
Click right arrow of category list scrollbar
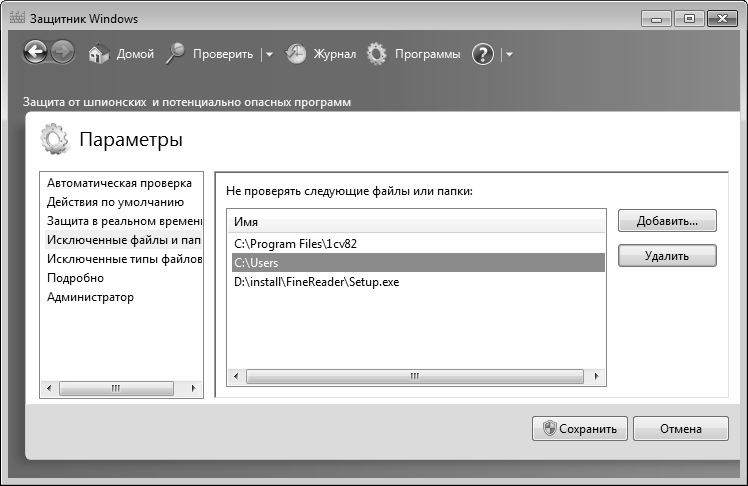pos(193,388)
